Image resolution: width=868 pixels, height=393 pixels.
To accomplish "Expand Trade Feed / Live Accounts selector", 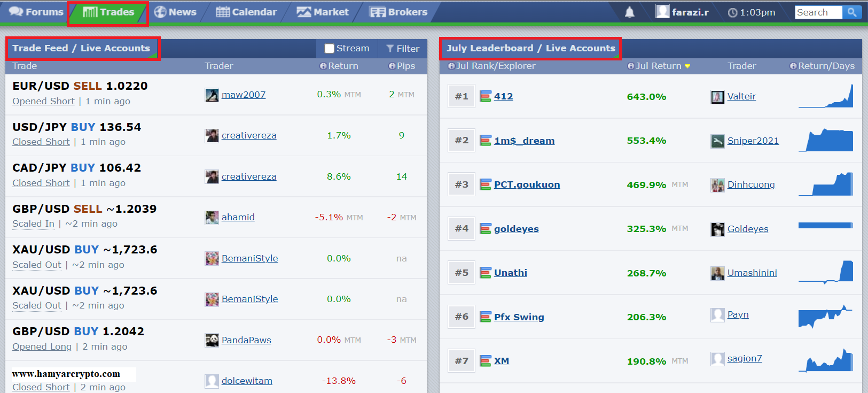I will (81, 48).
